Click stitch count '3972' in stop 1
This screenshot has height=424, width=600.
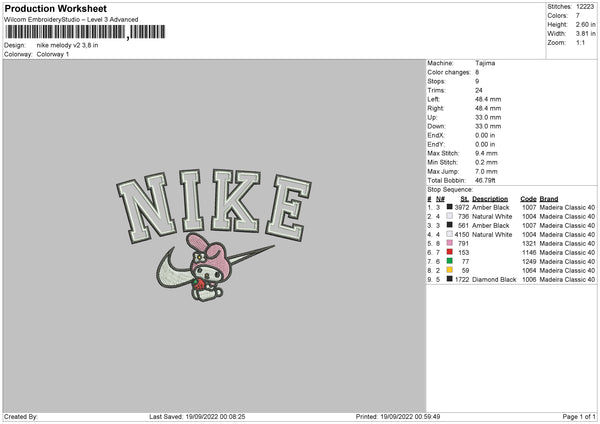click(462, 207)
